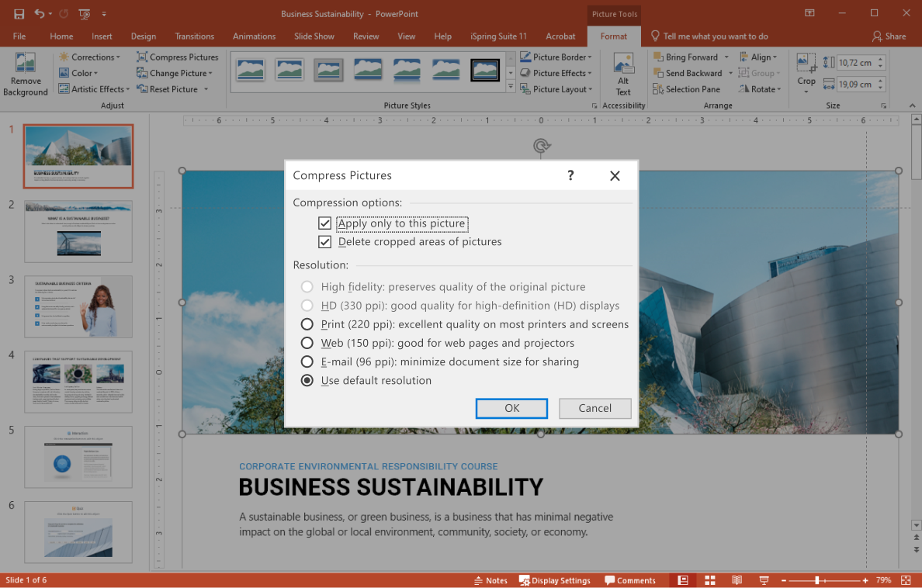Viewport: 922px width, 588px height.
Task: Show Comments from the status bar
Action: [629, 580]
